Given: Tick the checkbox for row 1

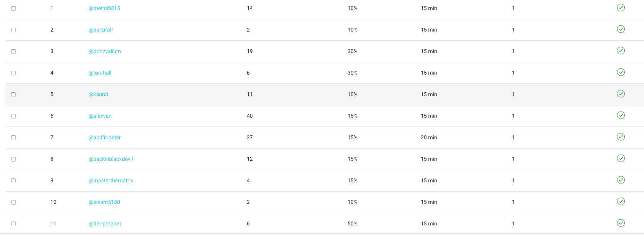Looking at the screenshot, I should 13,8.
